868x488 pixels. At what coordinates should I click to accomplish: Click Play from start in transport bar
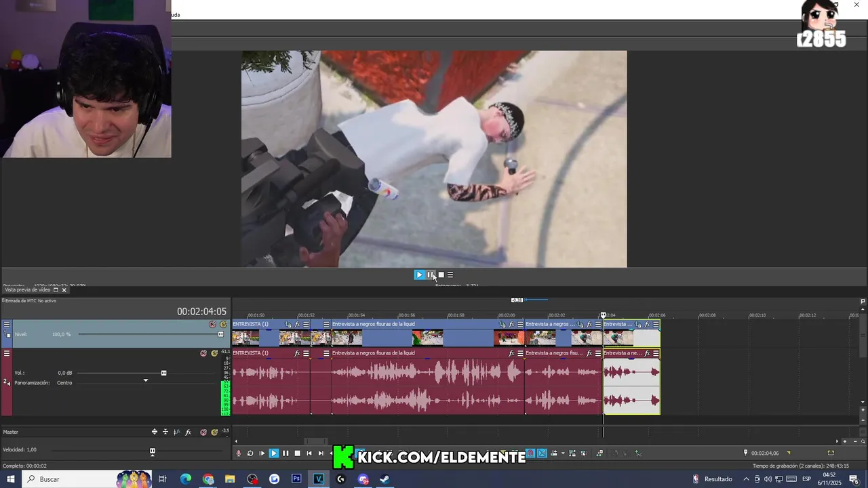tap(262, 453)
